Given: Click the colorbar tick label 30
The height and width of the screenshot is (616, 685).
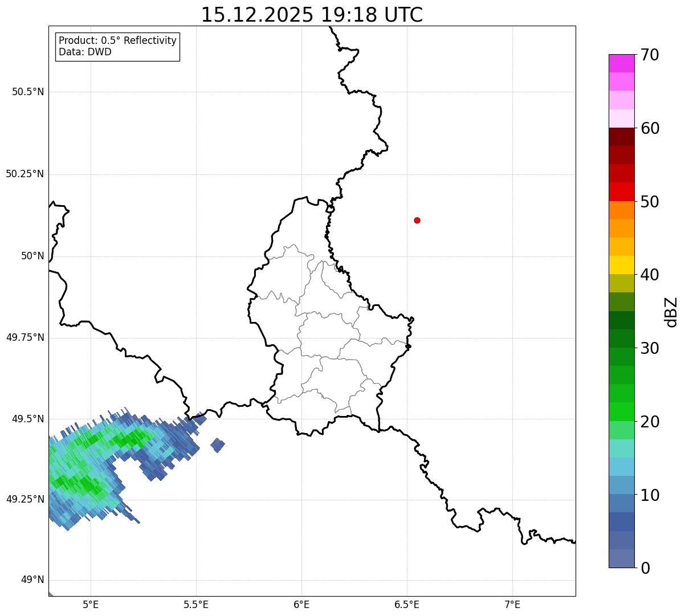Looking at the screenshot, I should (650, 348).
